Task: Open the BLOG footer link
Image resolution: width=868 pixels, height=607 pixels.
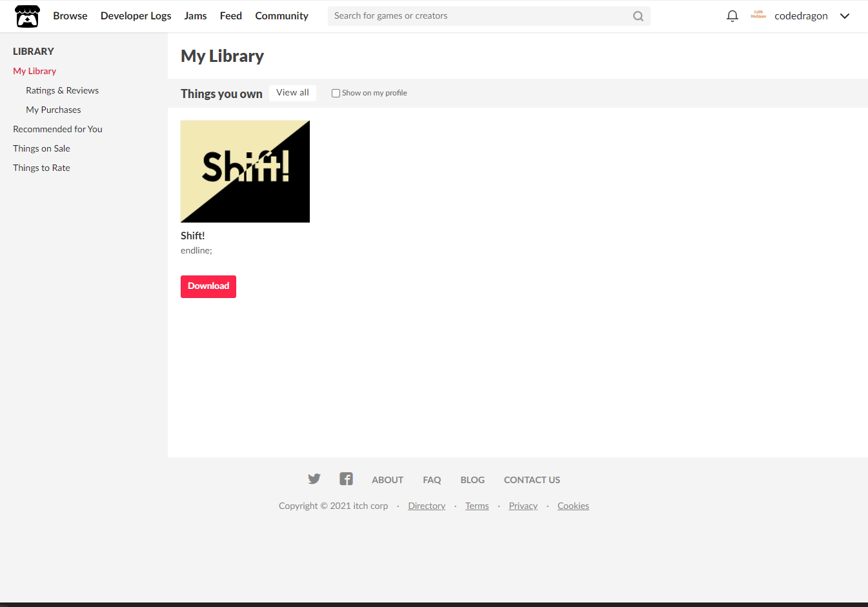Action: point(473,480)
